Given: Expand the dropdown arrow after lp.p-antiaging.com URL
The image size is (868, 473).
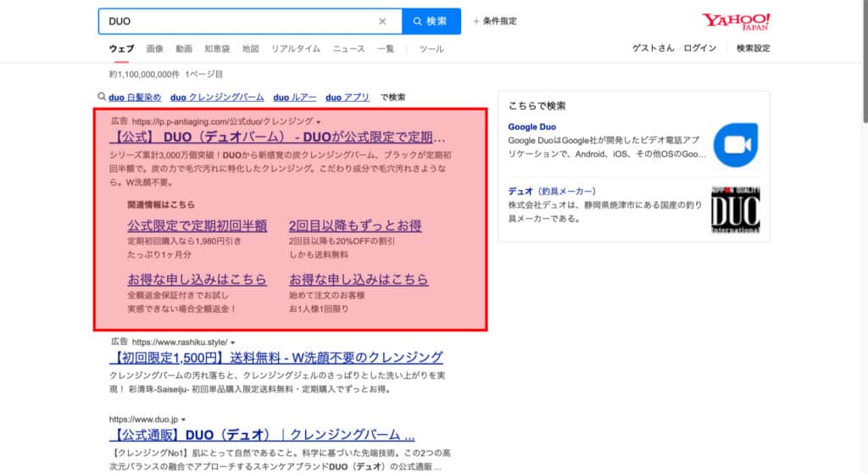Looking at the screenshot, I should [319, 122].
